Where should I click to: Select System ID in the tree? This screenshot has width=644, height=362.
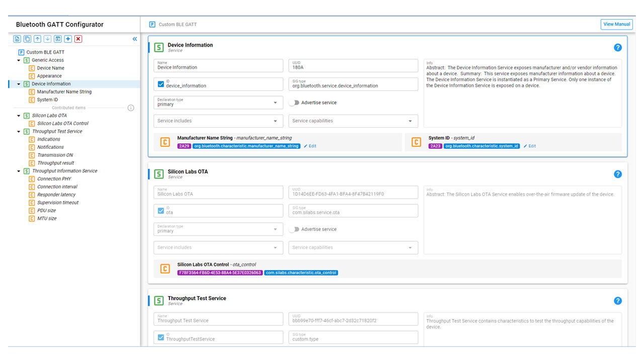pyautogui.click(x=47, y=100)
